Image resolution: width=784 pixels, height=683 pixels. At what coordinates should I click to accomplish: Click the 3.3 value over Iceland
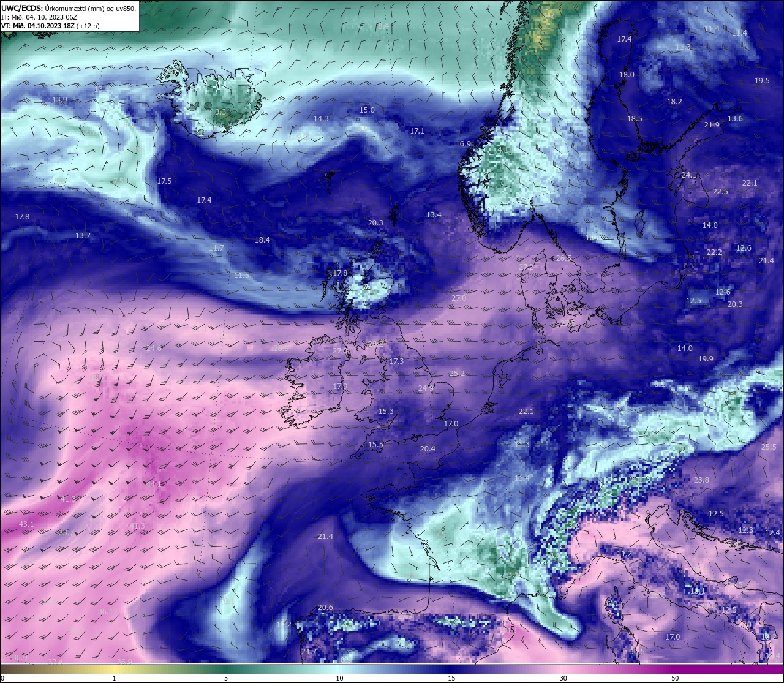point(221,112)
